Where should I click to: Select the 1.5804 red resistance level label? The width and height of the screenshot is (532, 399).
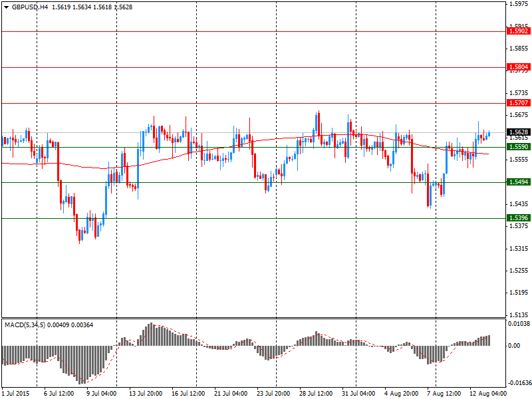click(519, 67)
